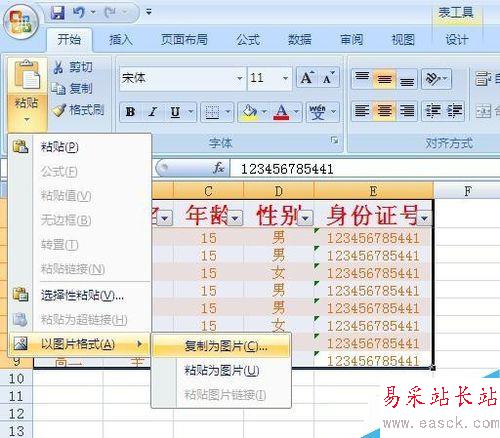500x438 pixels.
Task: Align text left
Action: (362, 111)
